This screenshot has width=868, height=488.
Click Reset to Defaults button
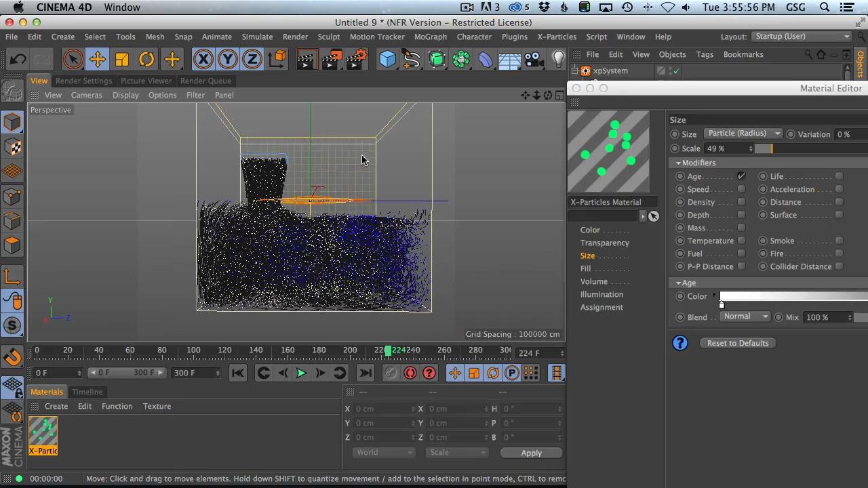pos(737,343)
